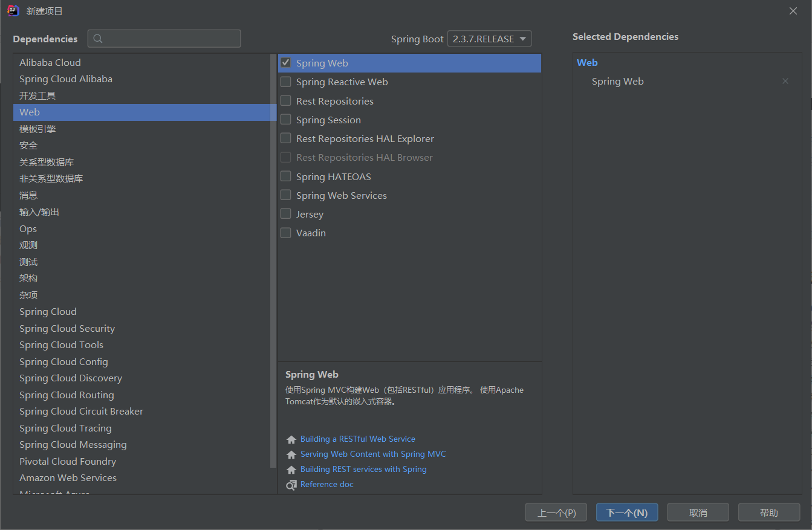Close the 新建项目 dialog window

(793, 11)
